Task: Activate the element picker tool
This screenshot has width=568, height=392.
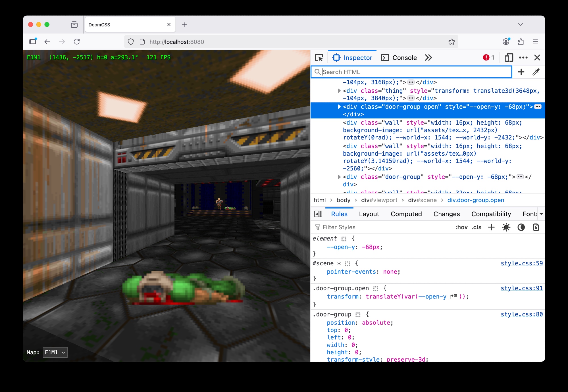Action: pos(319,58)
